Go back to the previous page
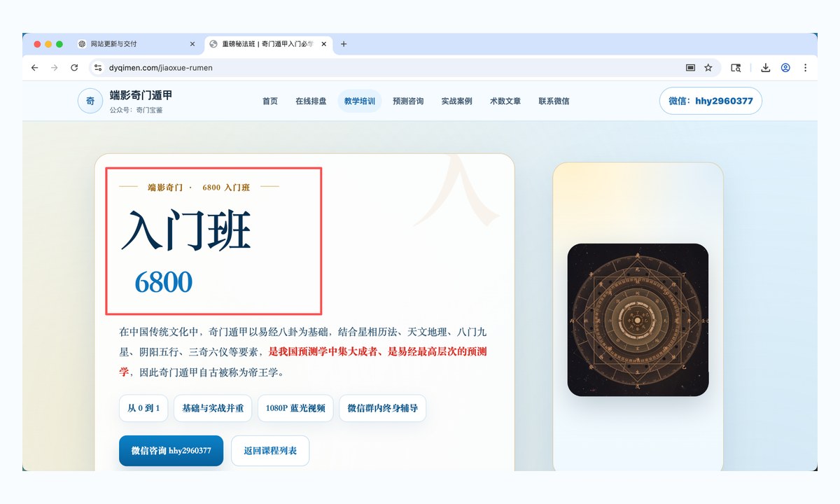 pyautogui.click(x=35, y=68)
